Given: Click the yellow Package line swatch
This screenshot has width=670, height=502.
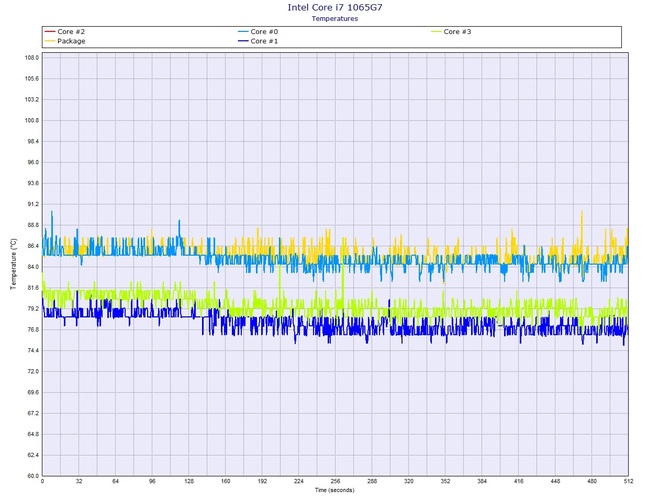Looking at the screenshot, I should pos(50,41).
